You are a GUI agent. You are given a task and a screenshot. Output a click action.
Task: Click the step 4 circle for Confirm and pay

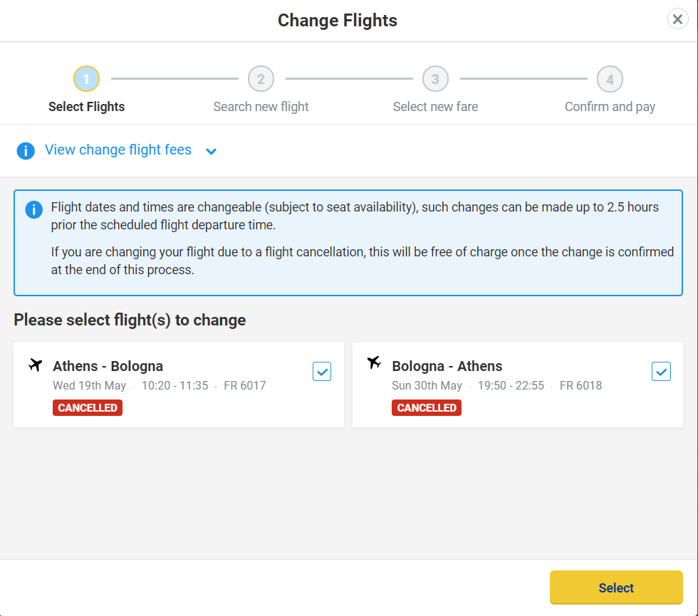(x=610, y=78)
